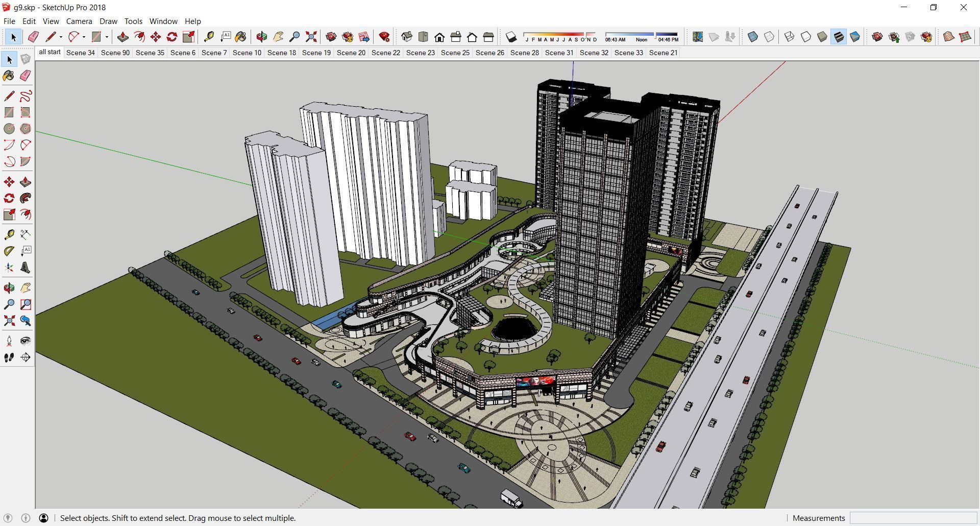
Task: Toggle Back Edges style
Action: [x=769, y=37]
